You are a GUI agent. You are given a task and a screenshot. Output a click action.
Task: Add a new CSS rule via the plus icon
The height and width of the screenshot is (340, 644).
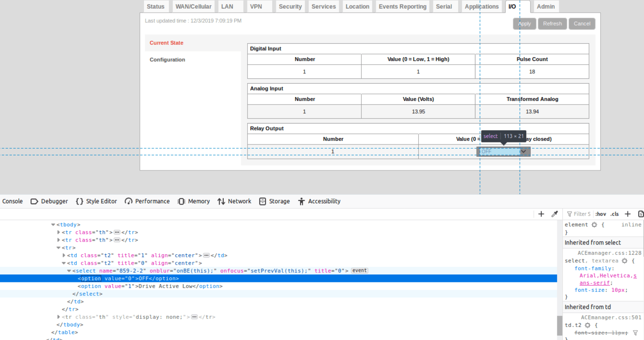(628, 214)
